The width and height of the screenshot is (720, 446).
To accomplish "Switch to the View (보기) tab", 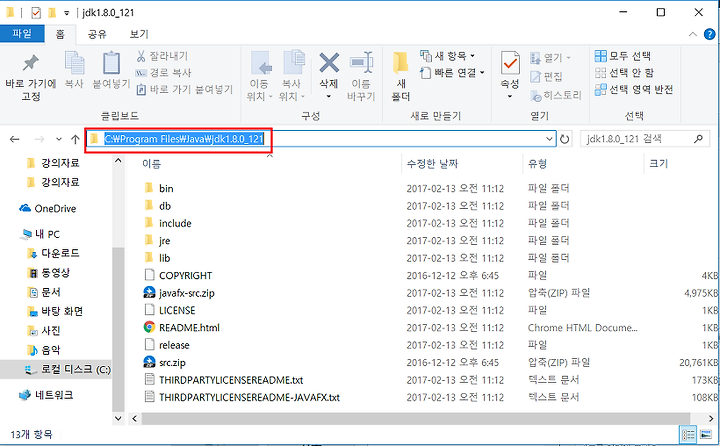I will (139, 34).
